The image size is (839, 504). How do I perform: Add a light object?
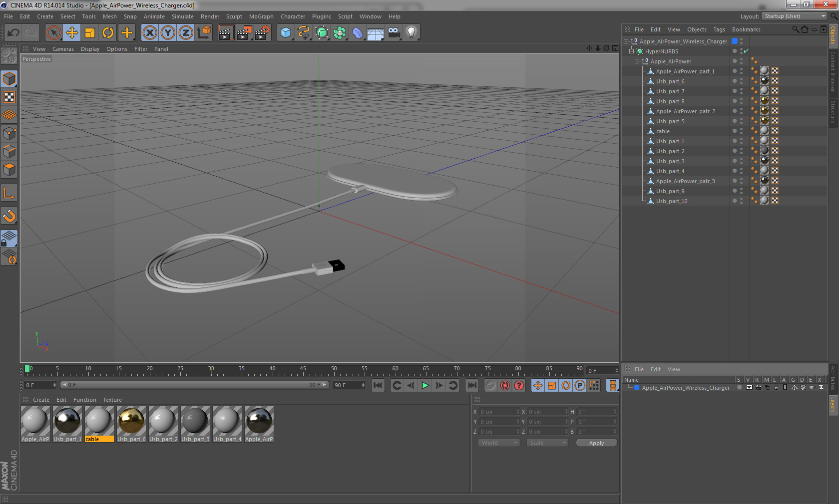(412, 33)
